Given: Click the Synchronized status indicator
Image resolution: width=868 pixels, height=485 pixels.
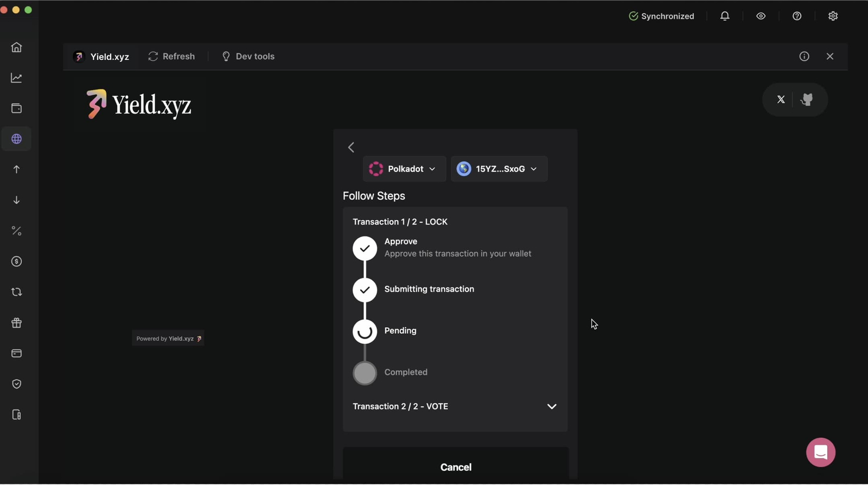Looking at the screenshot, I should coord(661,16).
